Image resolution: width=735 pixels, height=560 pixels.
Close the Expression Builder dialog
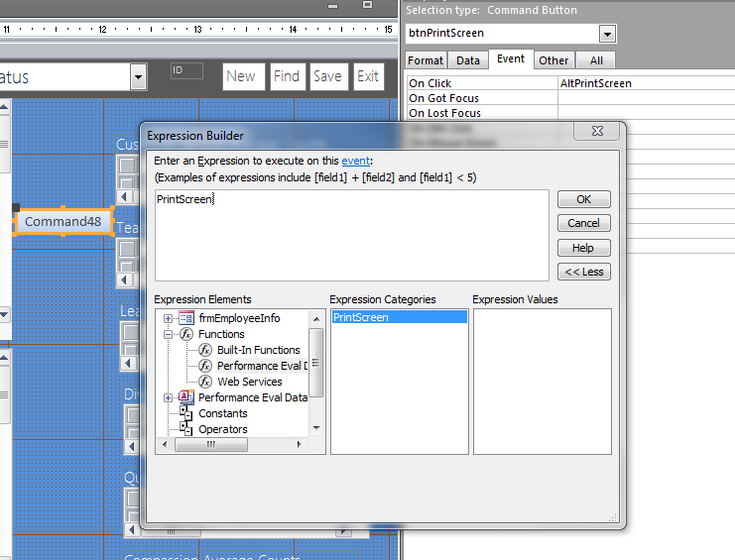click(597, 131)
